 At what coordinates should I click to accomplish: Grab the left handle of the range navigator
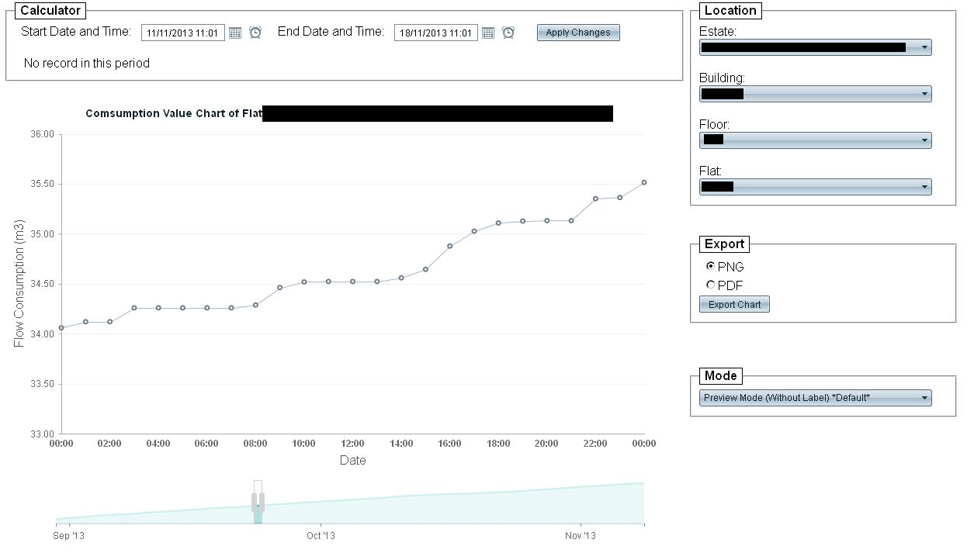[254, 503]
